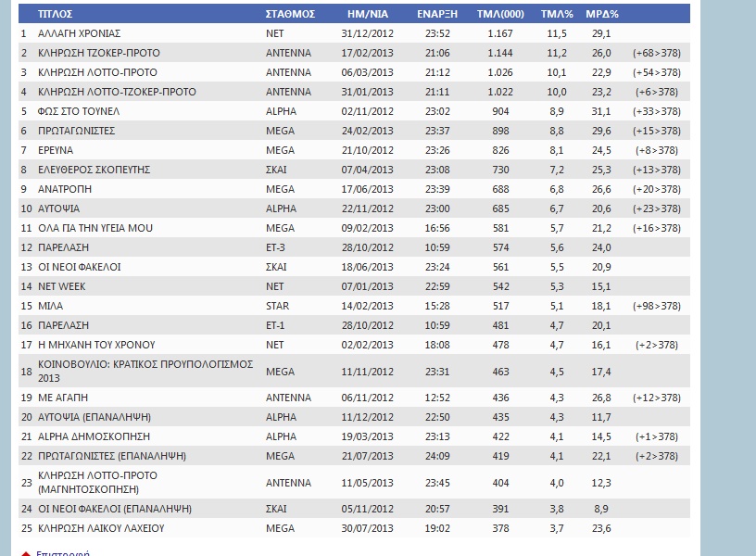Click the (+98>378) value in ΜΙΛΑ row
Viewport: 756px width, 556px height.
click(657, 306)
